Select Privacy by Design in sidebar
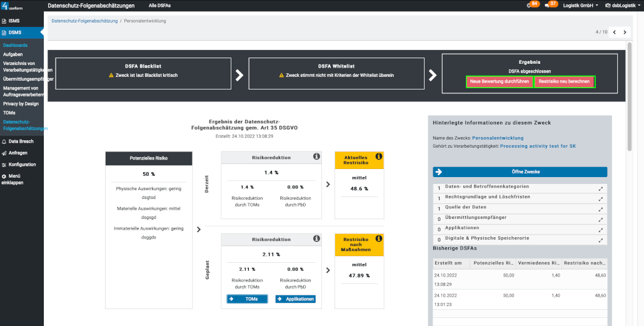The height and width of the screenshot is (326, 644). pos(21,103)
